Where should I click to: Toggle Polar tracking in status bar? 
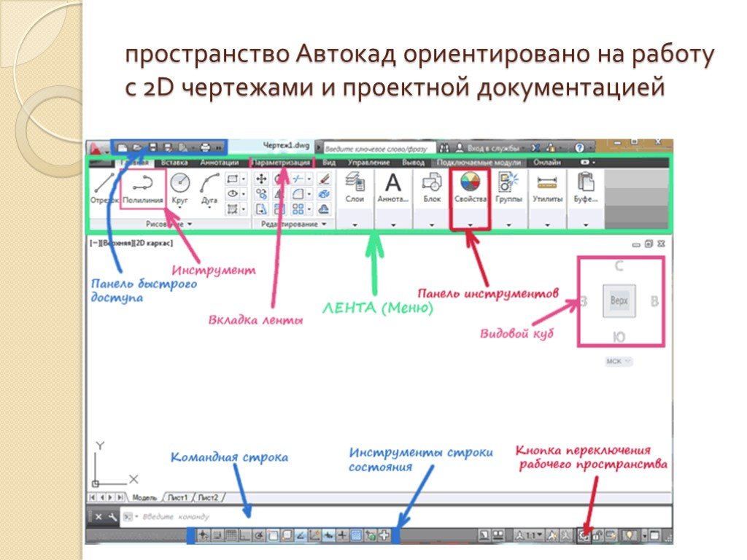[259, 536]
